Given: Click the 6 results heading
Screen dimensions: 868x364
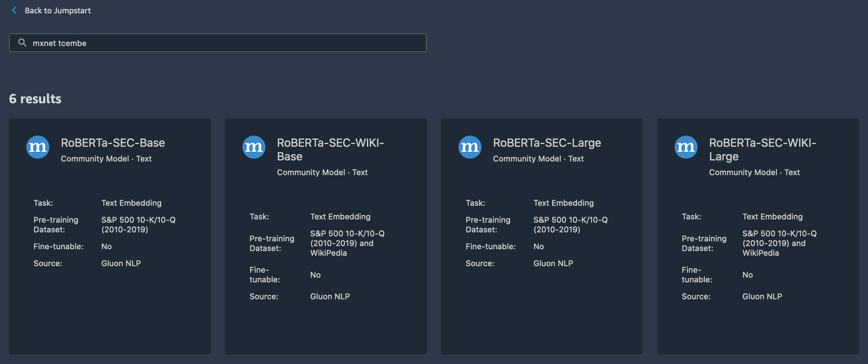Looking at the screenshot, I should pyautogui.click(x=35, y=99).
